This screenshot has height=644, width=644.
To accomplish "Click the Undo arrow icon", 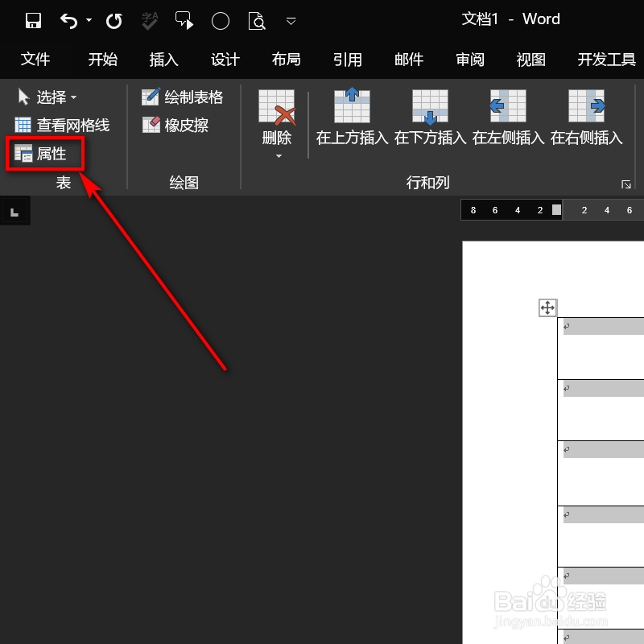I will tap(68, 21).
